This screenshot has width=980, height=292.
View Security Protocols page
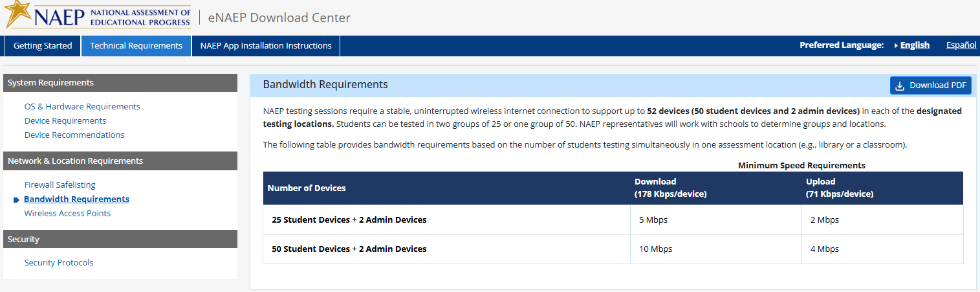pos(59,263)
